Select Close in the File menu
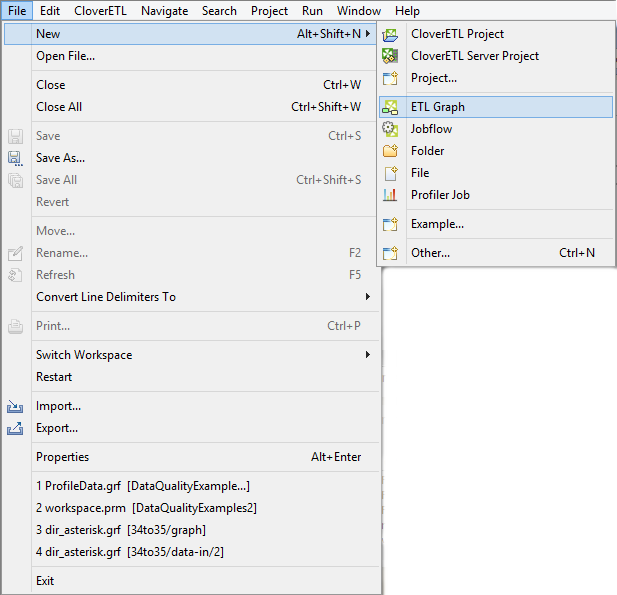The height and width of the screenshot is (595, 617). click(x=191, y=85)
